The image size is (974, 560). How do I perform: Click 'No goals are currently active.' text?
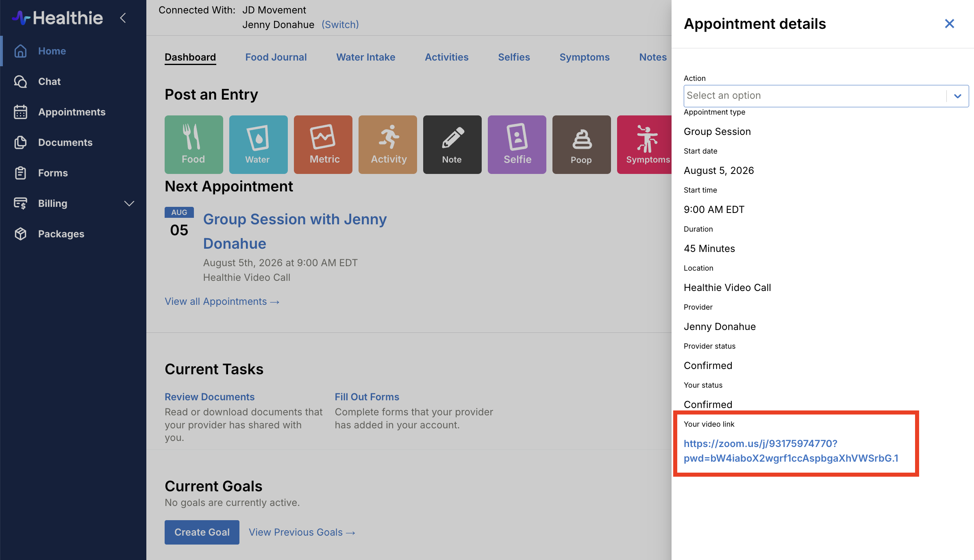click(x=232, y=503)
